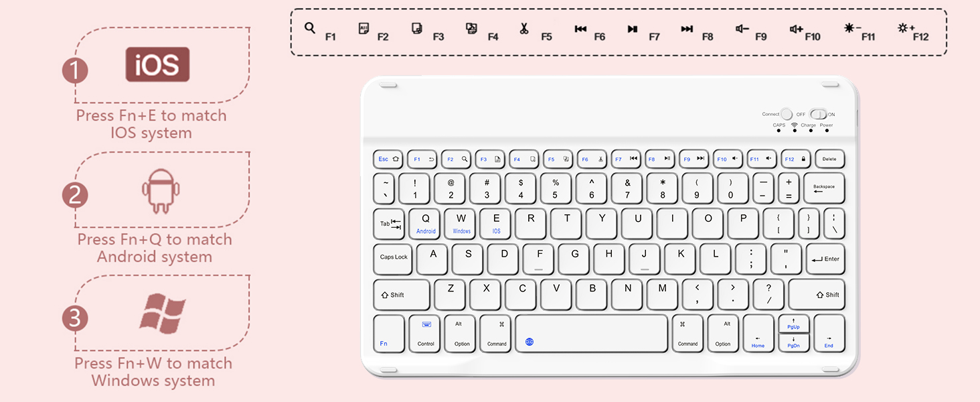Hit the Tab key
Viewport: 980px width, 402px height.
[x=389, y=224]
